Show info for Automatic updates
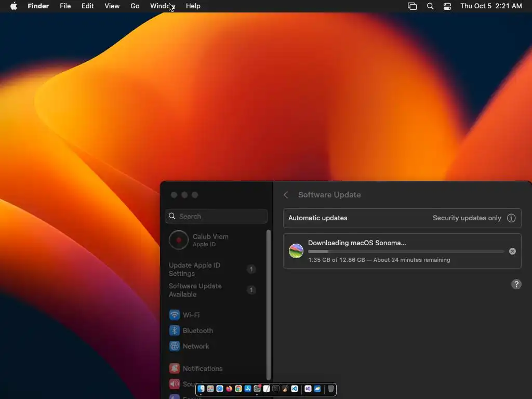Screen dimensions: 532x399 [x=511, y=218]
